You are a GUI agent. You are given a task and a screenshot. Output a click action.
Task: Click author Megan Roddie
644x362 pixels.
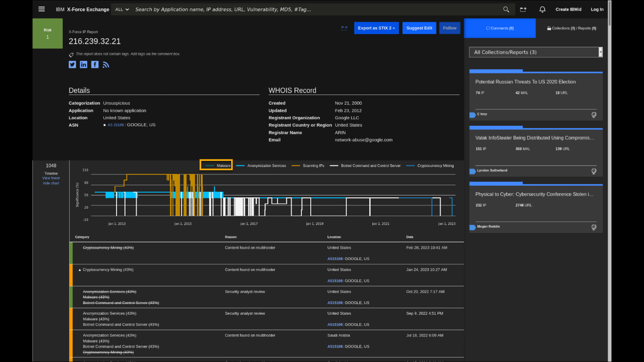(489, 226)
